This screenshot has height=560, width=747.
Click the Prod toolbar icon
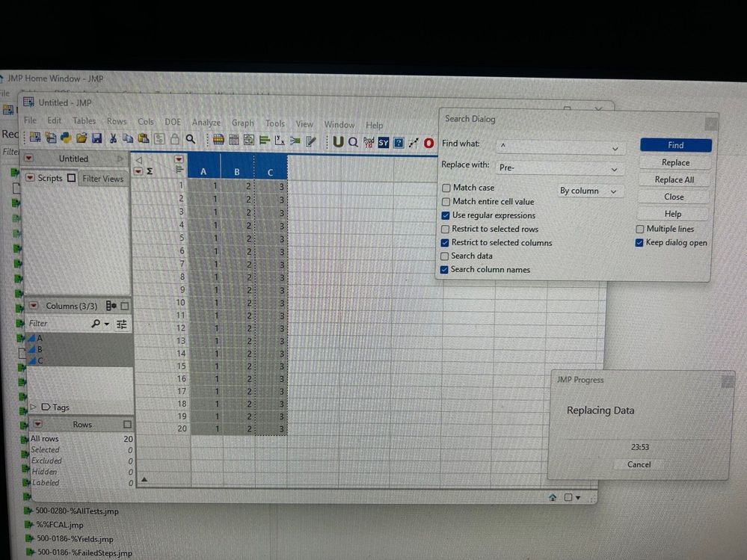(368, 142)
